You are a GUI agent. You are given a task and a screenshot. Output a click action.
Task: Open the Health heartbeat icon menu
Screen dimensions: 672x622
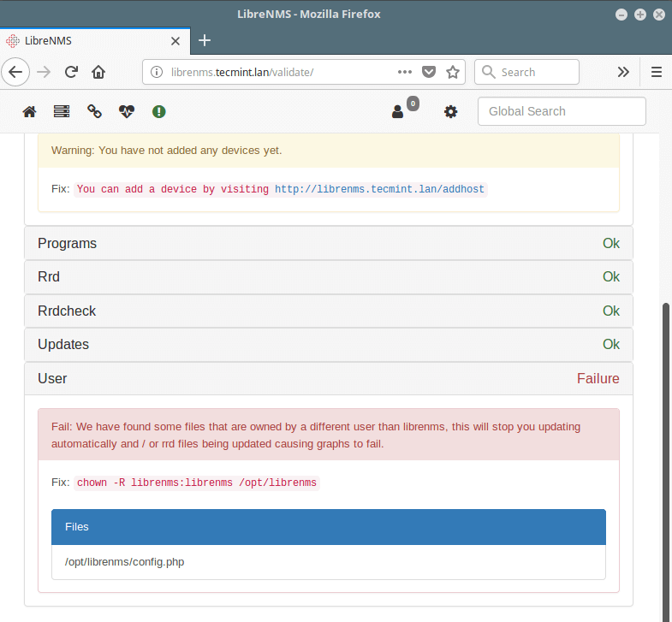[127, 112]
